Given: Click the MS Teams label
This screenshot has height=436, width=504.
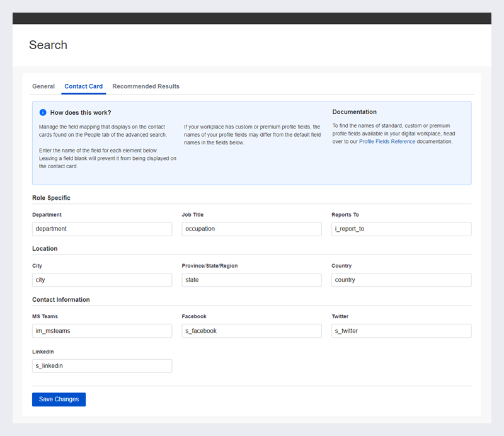Looking at the screenshot, I should [x=45, y=316].
